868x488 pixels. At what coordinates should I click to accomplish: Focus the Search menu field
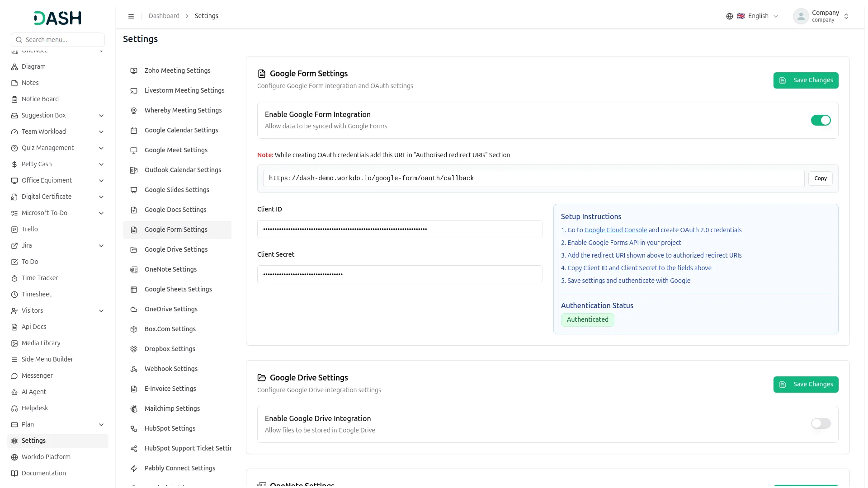coord(58,40)
